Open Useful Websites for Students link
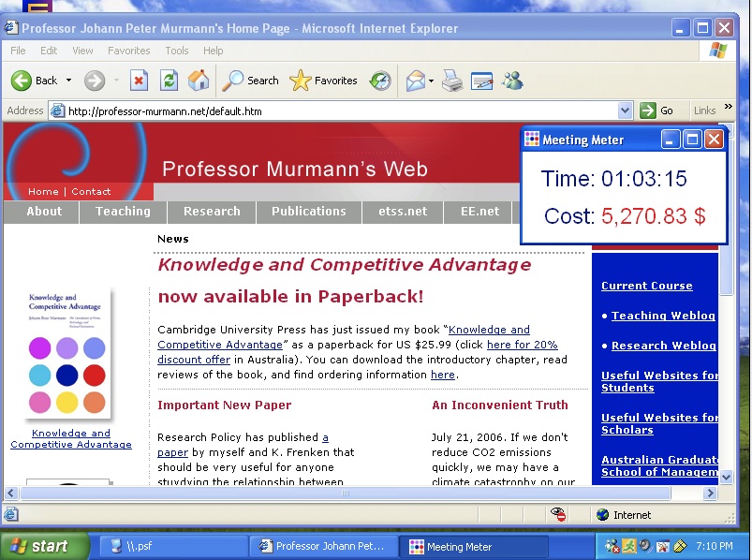Viewport: 752px width, 560px height. (659, 382)
